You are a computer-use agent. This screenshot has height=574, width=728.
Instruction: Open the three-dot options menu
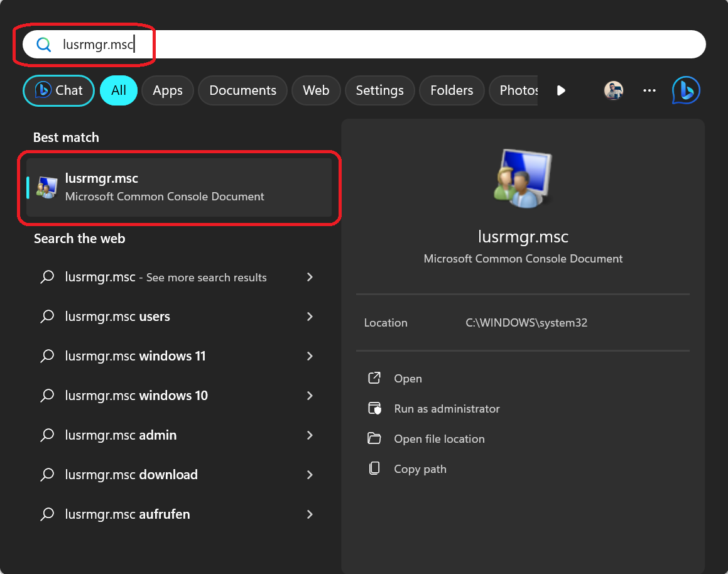pyautogui.click(x=649, y=90)
